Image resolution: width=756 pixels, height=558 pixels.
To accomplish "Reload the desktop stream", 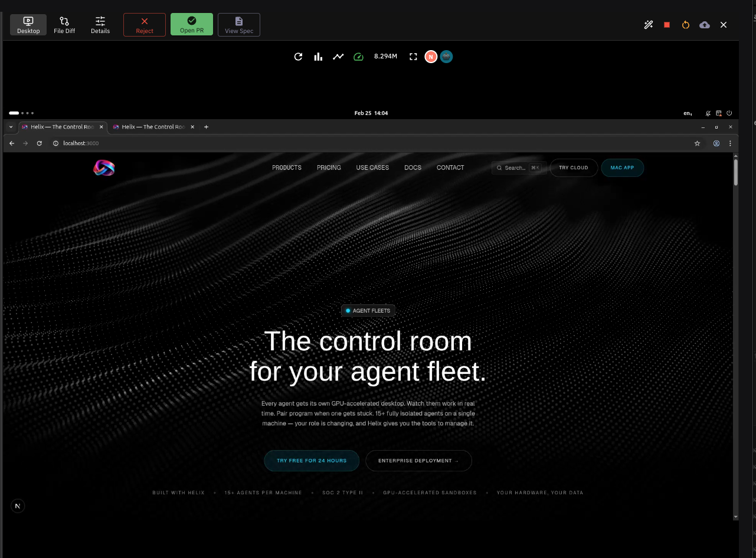I will coord(299,57).
